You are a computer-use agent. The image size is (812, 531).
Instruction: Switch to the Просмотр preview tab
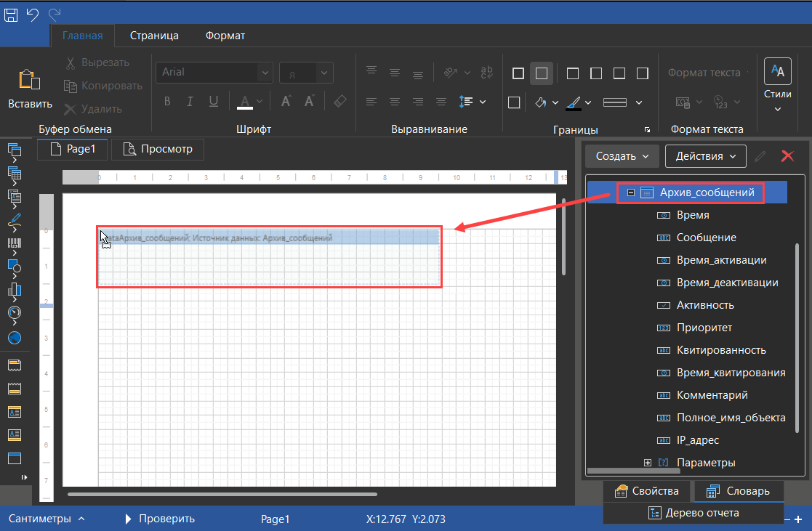(x=158, y=149)
